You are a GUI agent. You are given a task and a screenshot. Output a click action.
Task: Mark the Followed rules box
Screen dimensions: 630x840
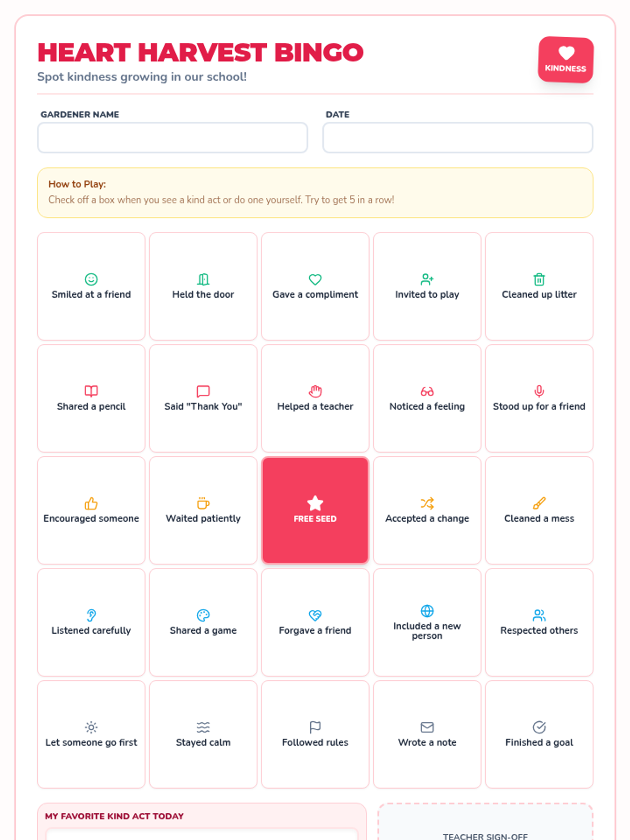point(315,734)
